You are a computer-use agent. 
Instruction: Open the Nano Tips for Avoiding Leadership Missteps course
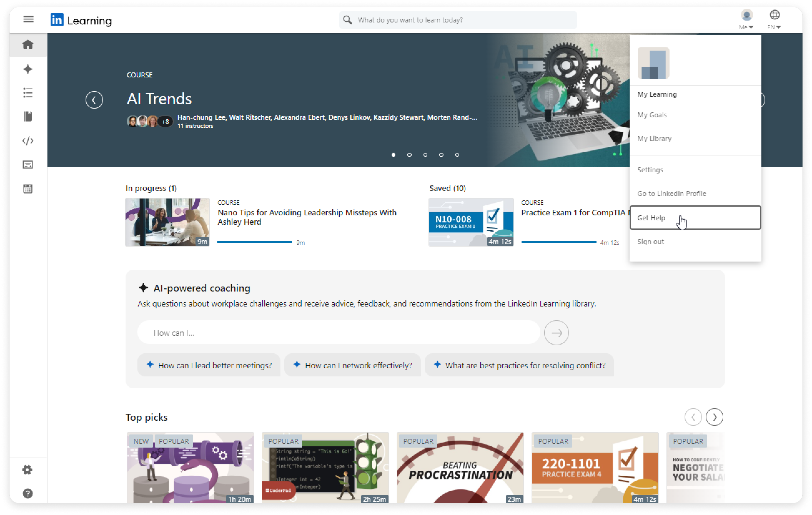(x=307, y=217)
